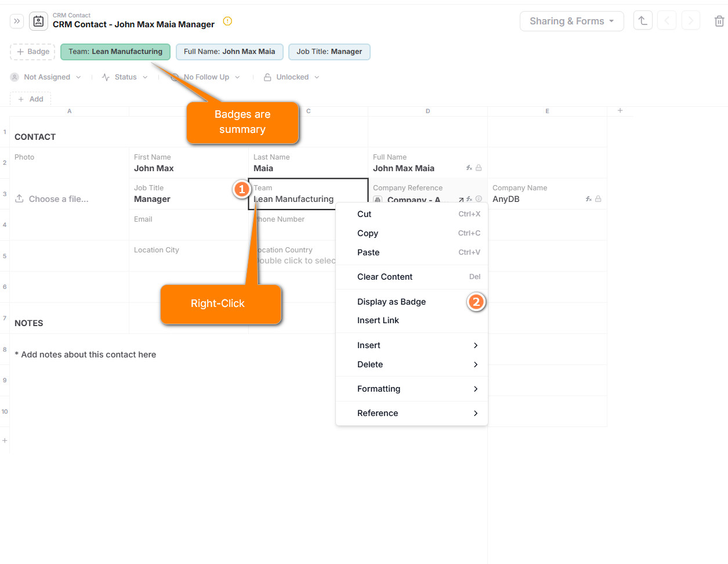Open Company Reference link arrow icon
Viewport: 728px width, 564px height.
[461, 200]
